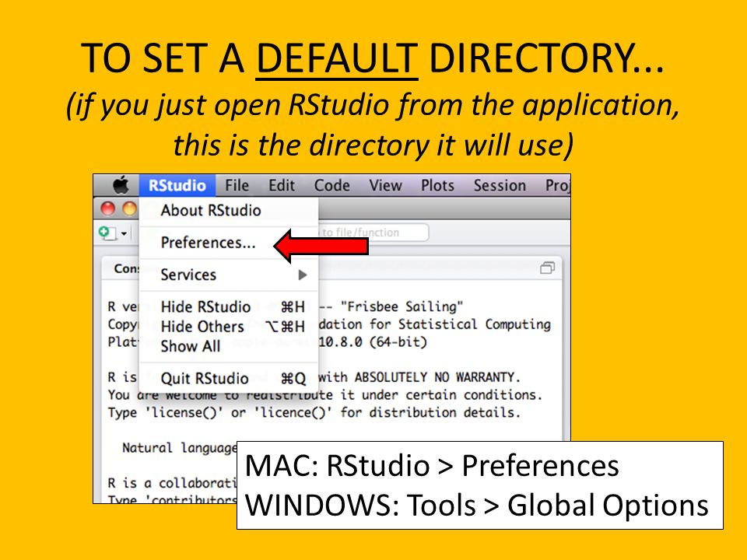Screen dimensions: 747x560
Task: Select Hide Others menu entry
Action: [x=229, y=327]
